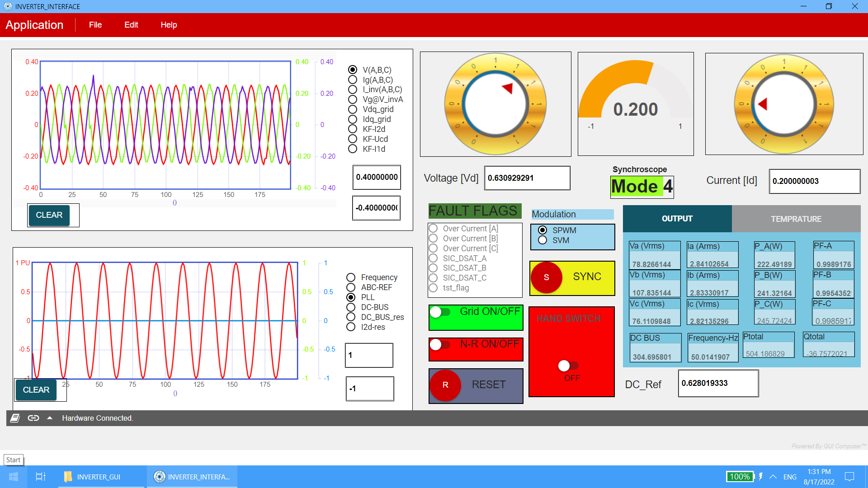Screen dimensions: 868x488
Task: Click the link connection icon in status bar
Action: click(33, 418)
